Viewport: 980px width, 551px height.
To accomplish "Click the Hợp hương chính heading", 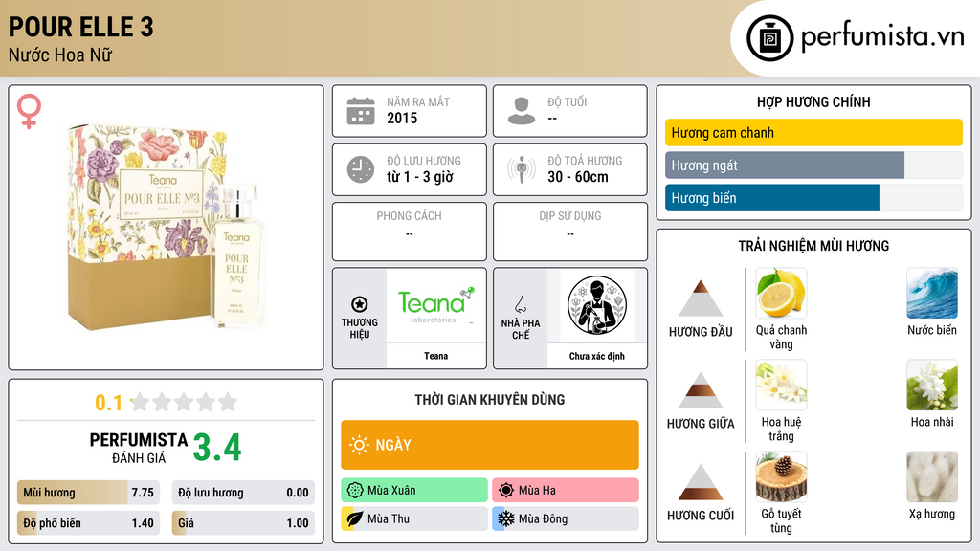I will [813, 101].
